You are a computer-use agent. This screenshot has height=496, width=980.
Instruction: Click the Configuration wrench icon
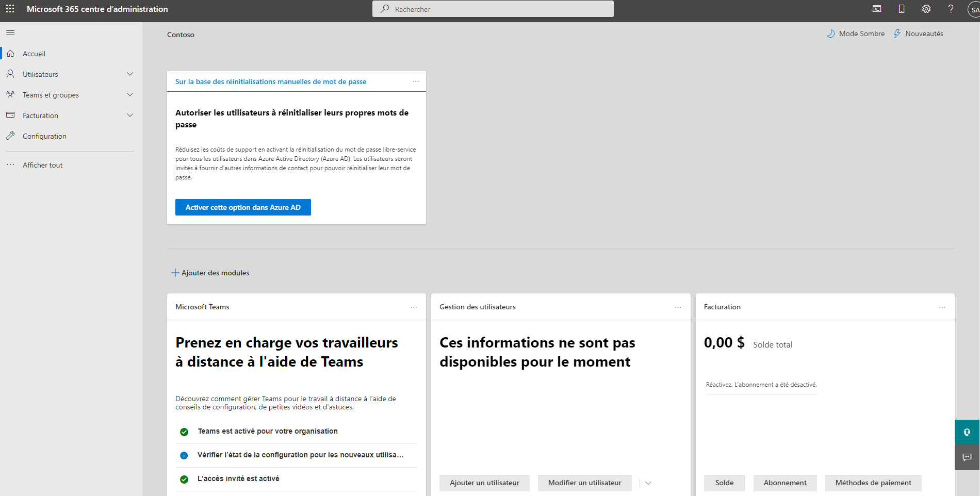click(x=10, y=136)
